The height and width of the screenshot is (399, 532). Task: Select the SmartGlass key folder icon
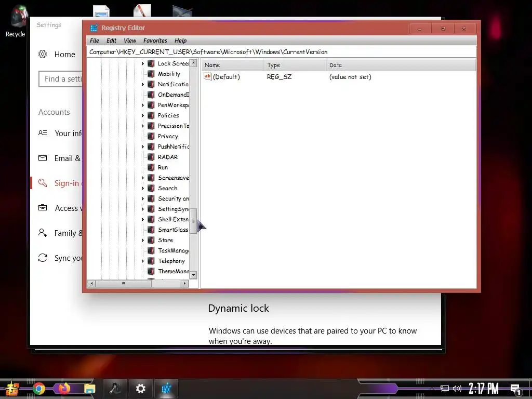(151, 230)
